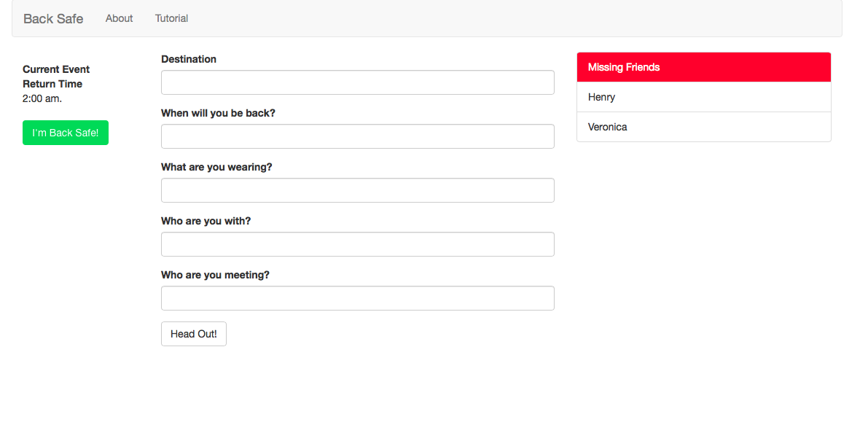Select Henry in Missing Friends list
Viewport: 868px width, 433px height.
pos(602,97)
